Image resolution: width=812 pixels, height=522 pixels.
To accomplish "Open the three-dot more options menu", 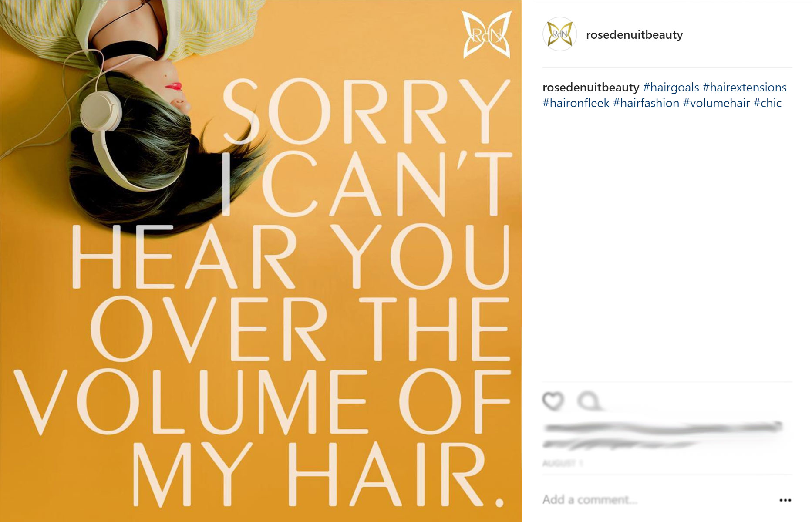I will click(x=785, y=500).
